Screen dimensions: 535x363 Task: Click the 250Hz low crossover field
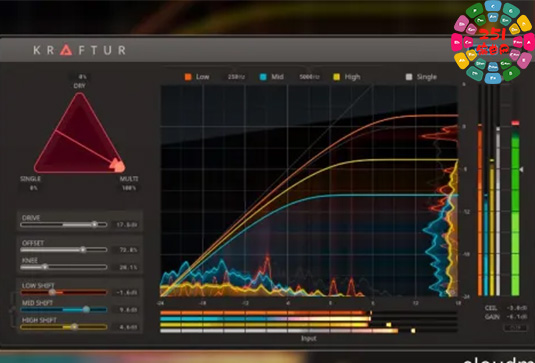coord(236,77)
